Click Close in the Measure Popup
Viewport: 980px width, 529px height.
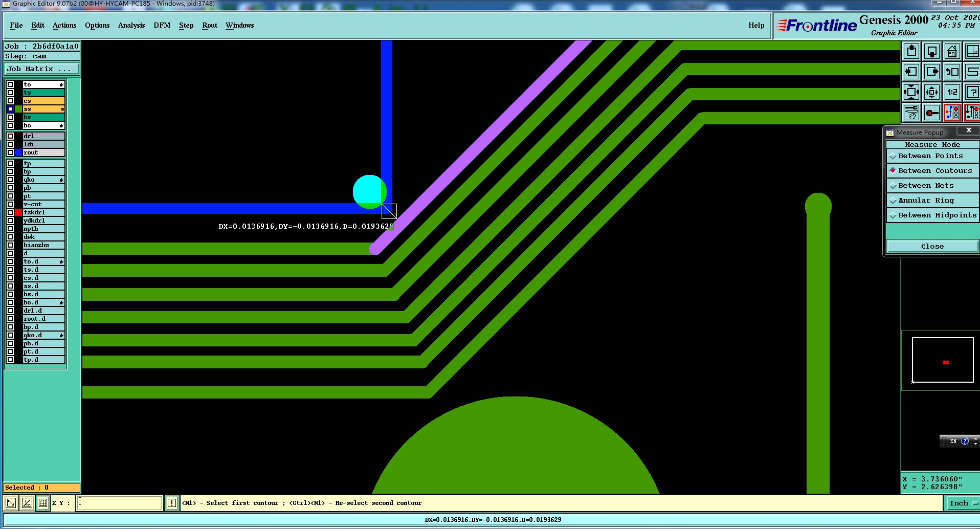pos(932,247)
